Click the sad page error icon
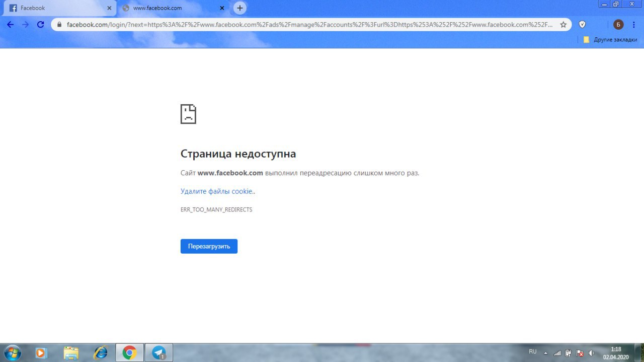The image size is (644, 362). [188, 114]
